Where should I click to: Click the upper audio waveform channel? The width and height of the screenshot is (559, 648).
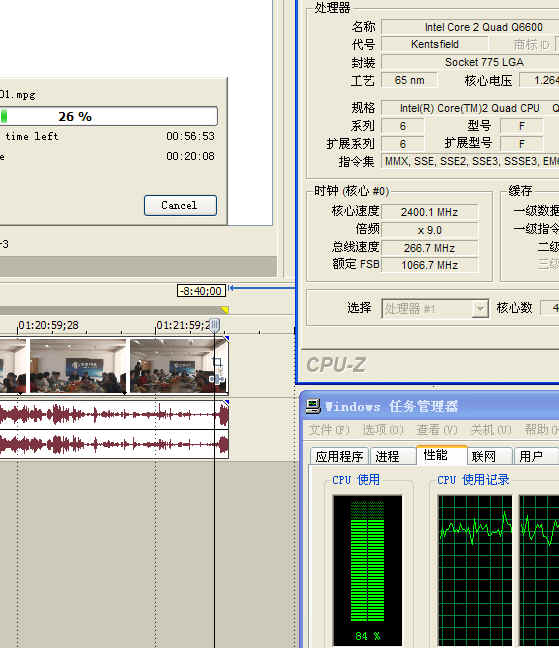[114, 415]
